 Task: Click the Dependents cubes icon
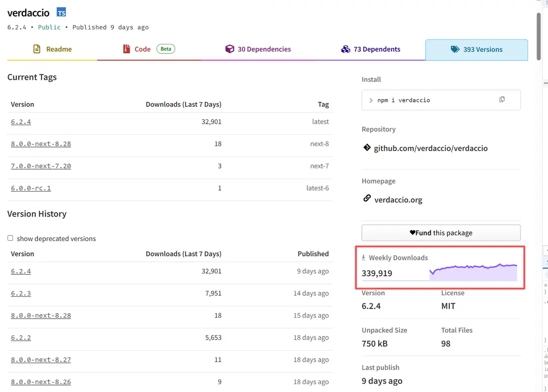pos(345,49)
